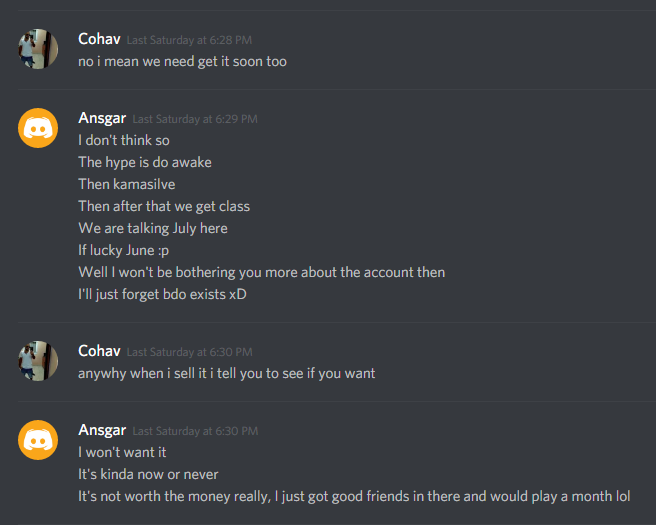This screenshot has width=656, height=525.
Task: Select message 'It's not worth the money really'
Action: (x=354, y=497)
